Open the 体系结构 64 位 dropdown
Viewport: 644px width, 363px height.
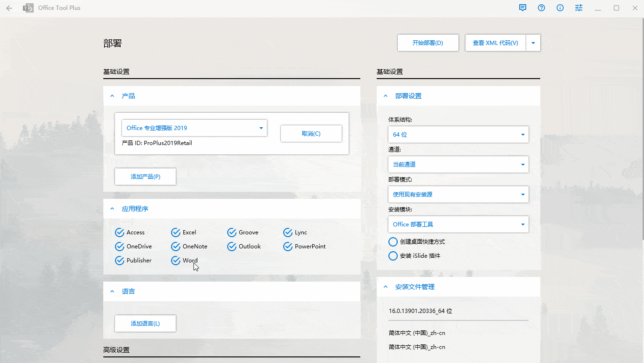click(x=458, y=135)
